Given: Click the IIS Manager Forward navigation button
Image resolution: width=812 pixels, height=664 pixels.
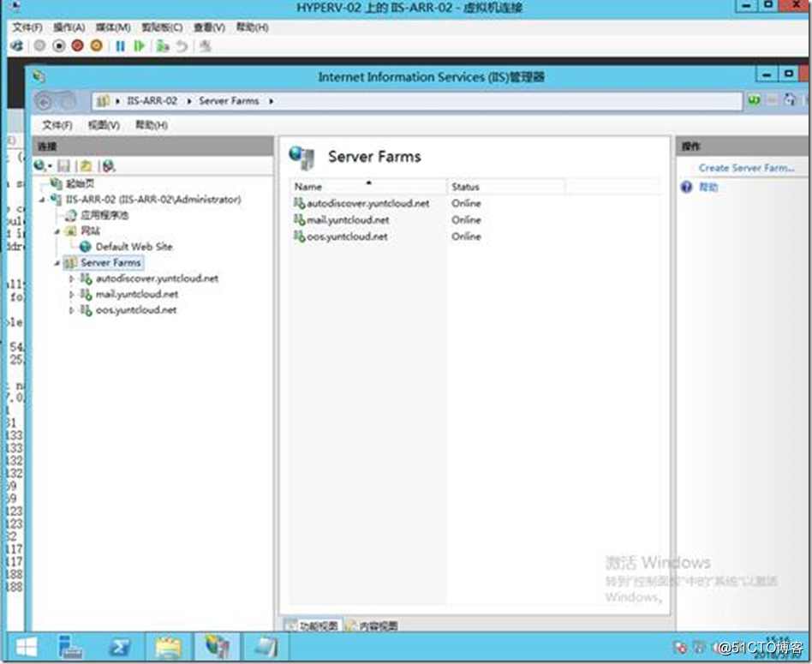Looking at the screenshot, I should pos(68,101).
